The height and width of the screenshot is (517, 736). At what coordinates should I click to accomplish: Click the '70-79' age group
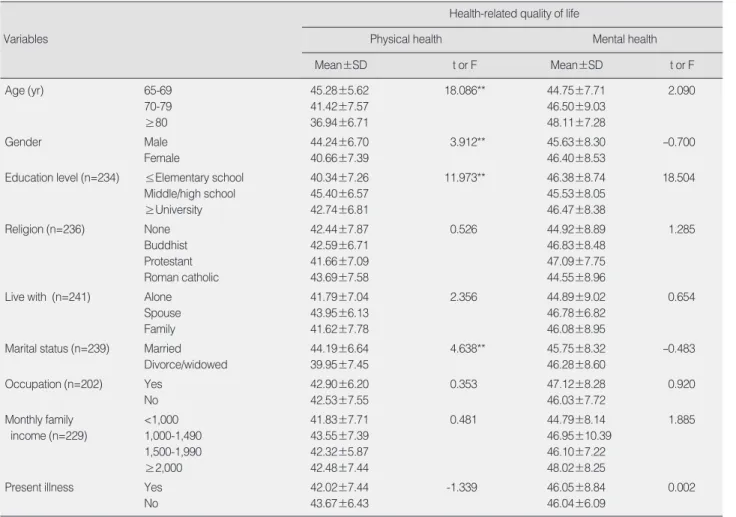point(158,106)
